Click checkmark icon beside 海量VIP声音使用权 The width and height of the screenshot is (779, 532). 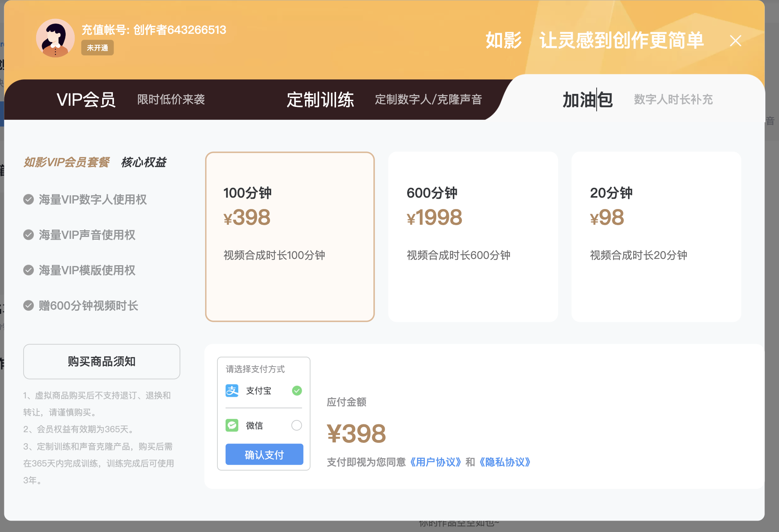pos(28,235)
